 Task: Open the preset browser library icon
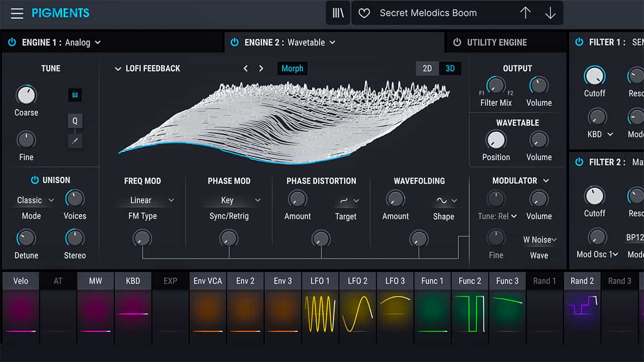pyautogui.click(x=338, y=13)
